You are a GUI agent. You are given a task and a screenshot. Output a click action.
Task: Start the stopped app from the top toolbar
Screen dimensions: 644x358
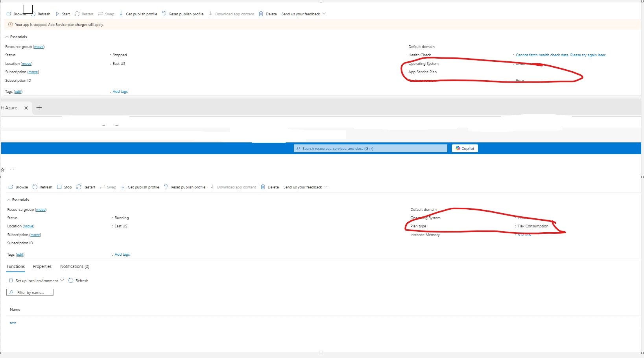[x=63, y=14]
